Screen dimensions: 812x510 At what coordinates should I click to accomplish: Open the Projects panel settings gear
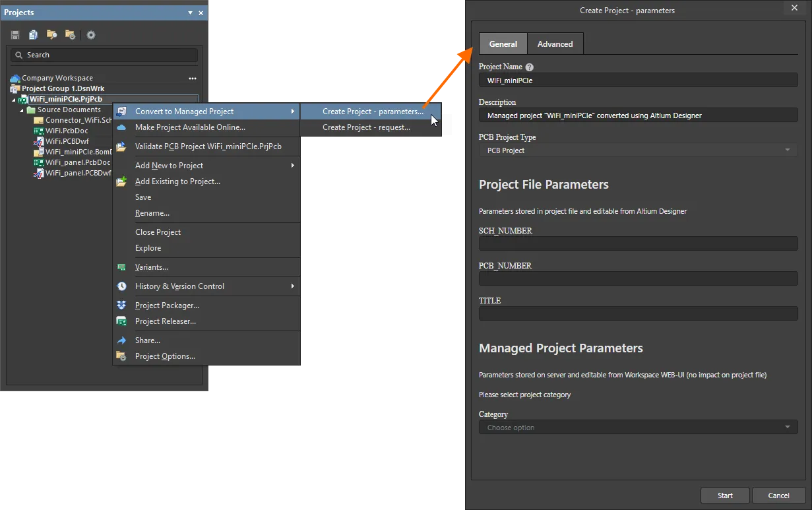point(91,35)
